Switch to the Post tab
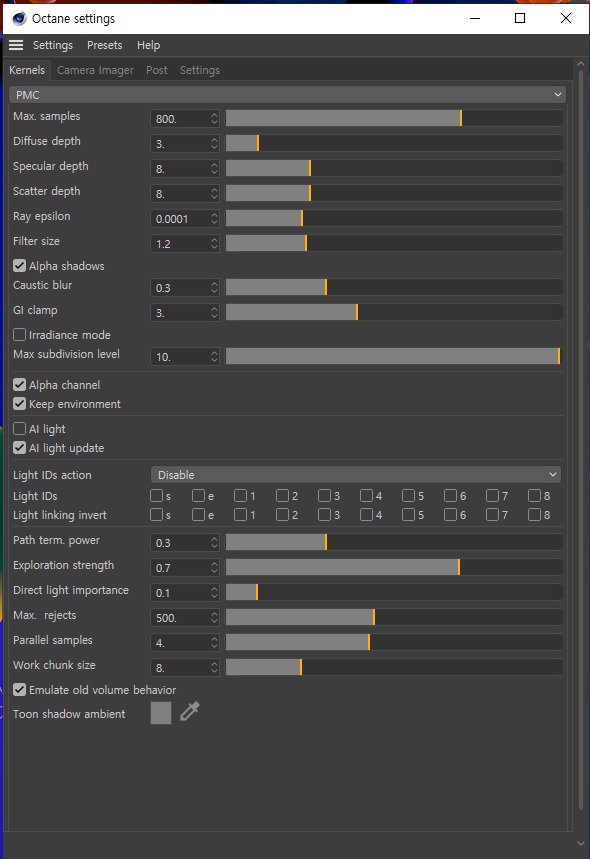 coord(157,70)
